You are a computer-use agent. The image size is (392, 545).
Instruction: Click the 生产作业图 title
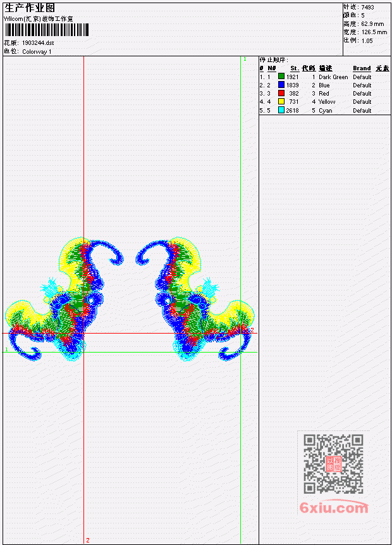click(x=30, y=8)
